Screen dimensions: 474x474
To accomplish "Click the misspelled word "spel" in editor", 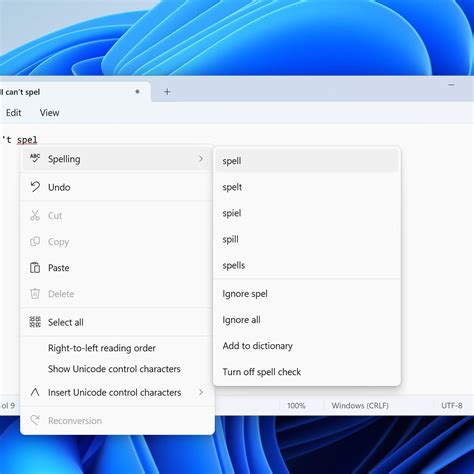I will click(27, 140).
